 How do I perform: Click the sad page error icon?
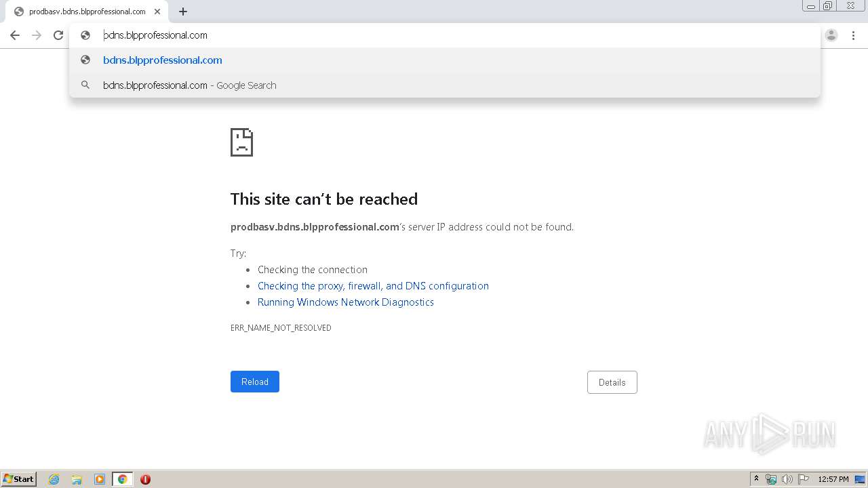click(x=241, y=142)
